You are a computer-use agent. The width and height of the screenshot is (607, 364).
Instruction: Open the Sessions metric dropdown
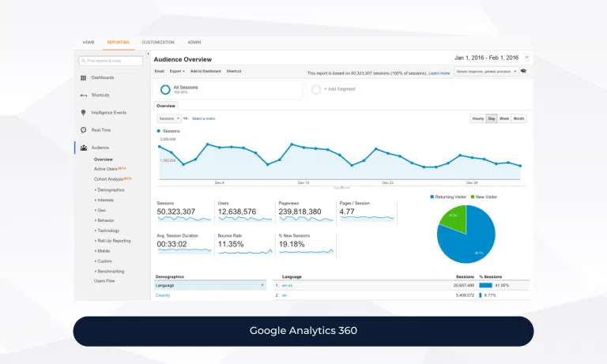168,118
